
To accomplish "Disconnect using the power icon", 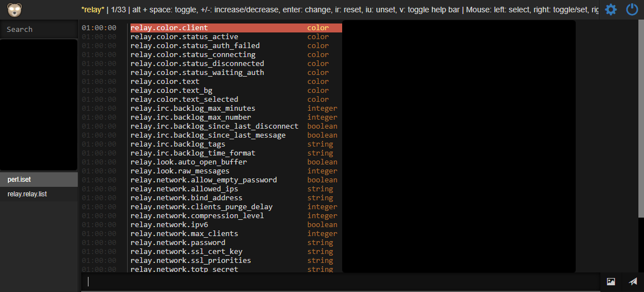I will (632, 10).
